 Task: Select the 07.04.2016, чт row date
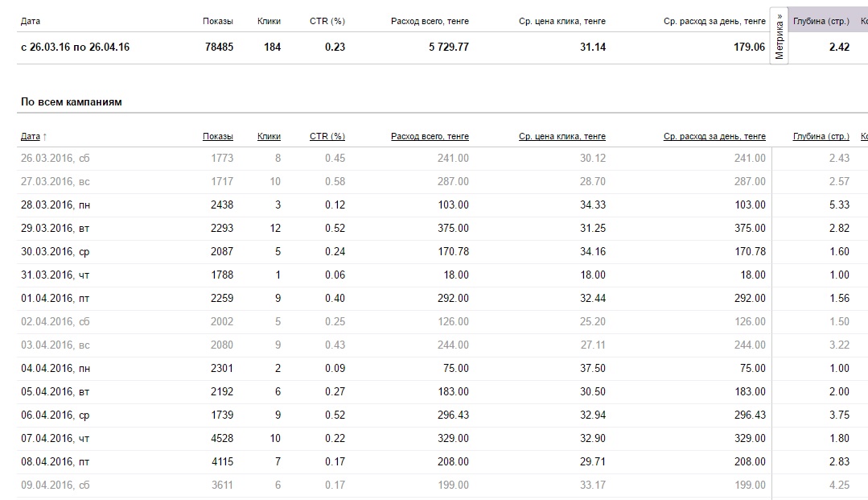click(x=56, y=439)
